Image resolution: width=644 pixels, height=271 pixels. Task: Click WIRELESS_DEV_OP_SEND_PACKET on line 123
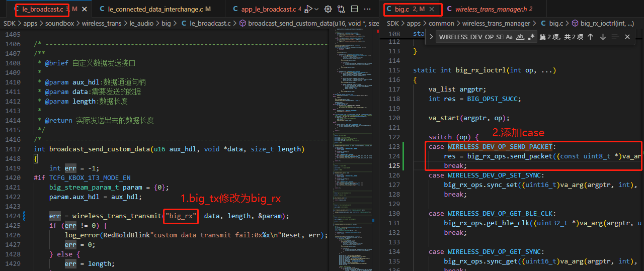(x=500, y=146)
